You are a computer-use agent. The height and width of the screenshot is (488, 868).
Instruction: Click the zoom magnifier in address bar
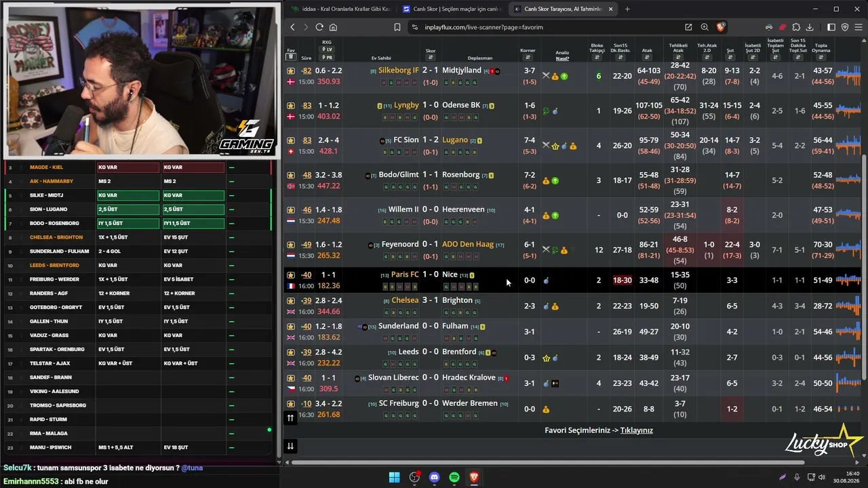click(x=705, y=27)
